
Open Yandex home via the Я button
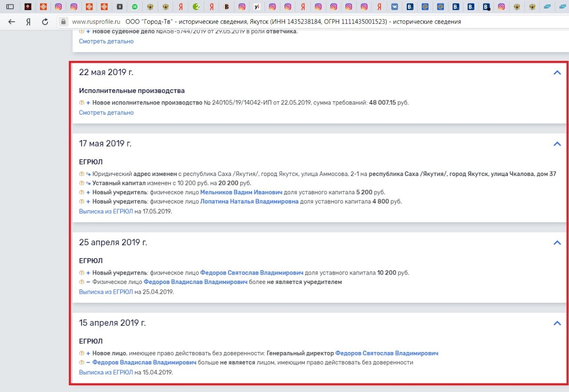click(28, 22)
